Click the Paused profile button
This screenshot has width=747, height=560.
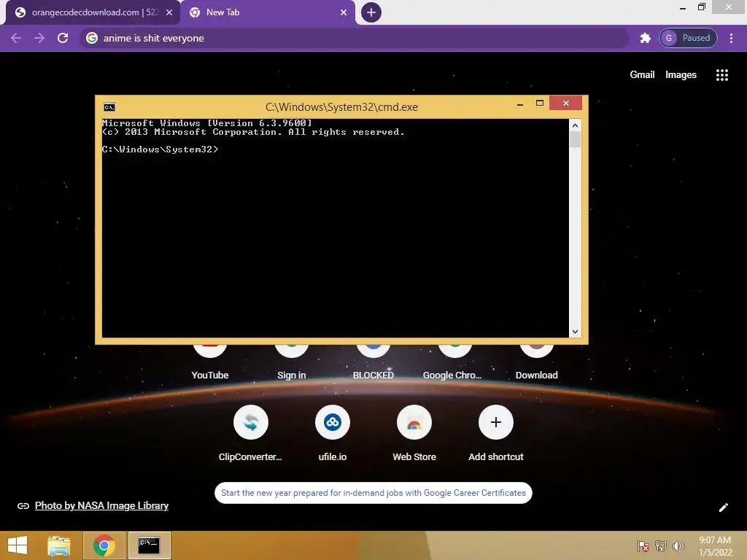(x=689, y=38)
